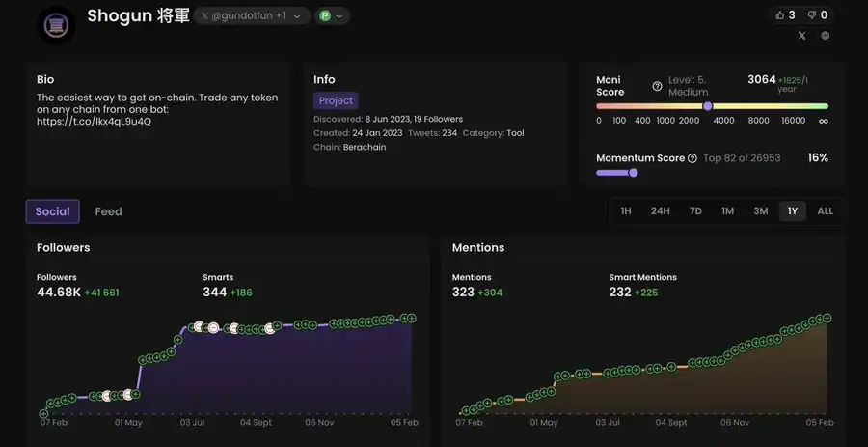This screenshot has height=447, width=868.
Task: Click the last plus marker on Followers chart
Action: click(x=411, y=318)
